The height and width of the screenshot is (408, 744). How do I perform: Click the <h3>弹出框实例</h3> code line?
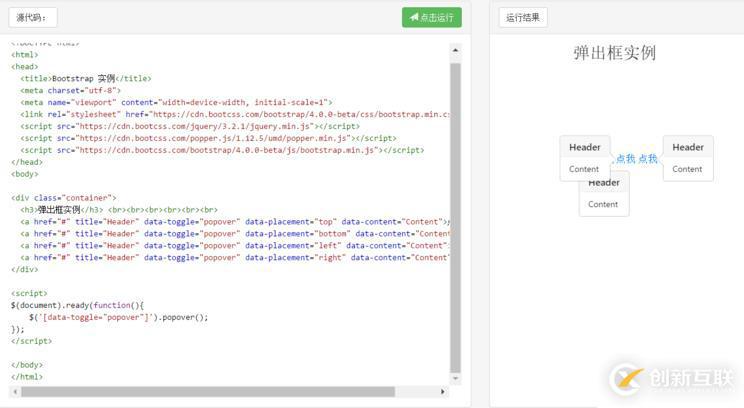tap(119, 209)
